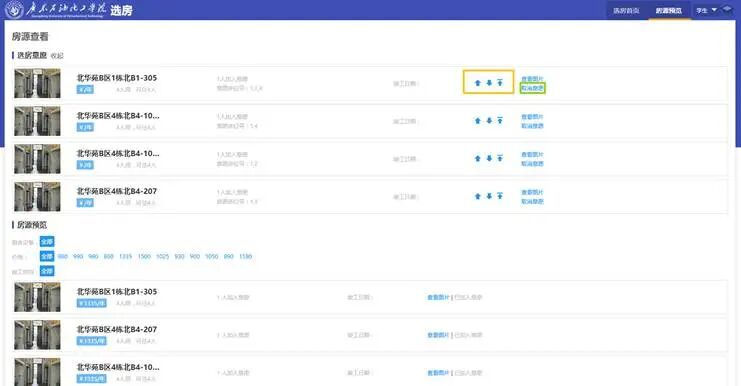Filter rooms by price 1500
Screen dimensions: 741x386
144,257
